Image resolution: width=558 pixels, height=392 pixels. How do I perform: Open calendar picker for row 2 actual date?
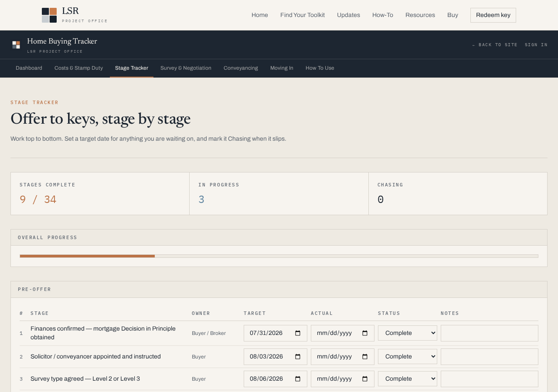(x=365, y=357)
